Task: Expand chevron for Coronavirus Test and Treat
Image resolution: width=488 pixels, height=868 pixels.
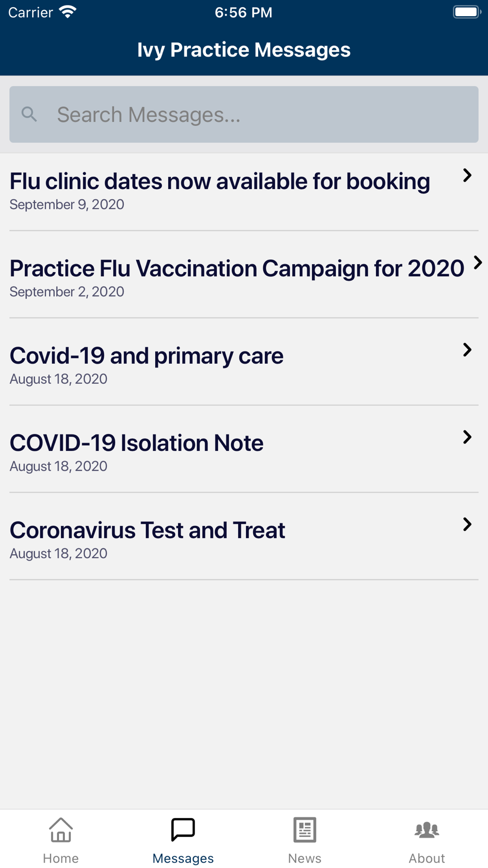Action: click(467, 524)
